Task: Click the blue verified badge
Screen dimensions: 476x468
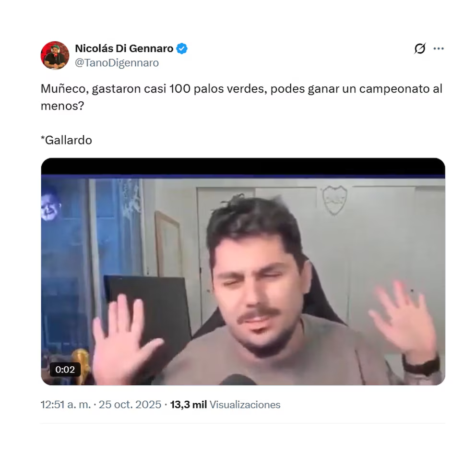Action: pos(182,48)
